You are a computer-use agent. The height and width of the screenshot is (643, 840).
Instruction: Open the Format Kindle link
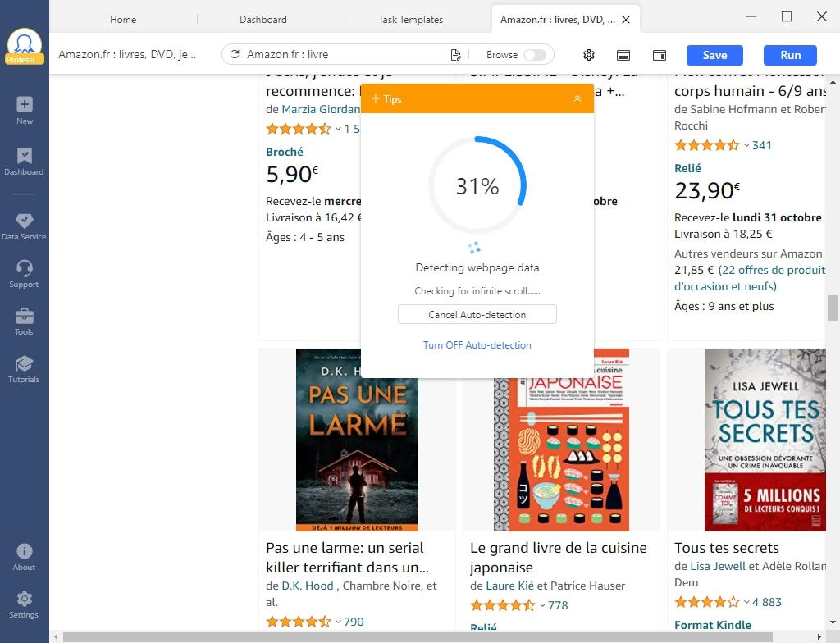coord(713,625)
